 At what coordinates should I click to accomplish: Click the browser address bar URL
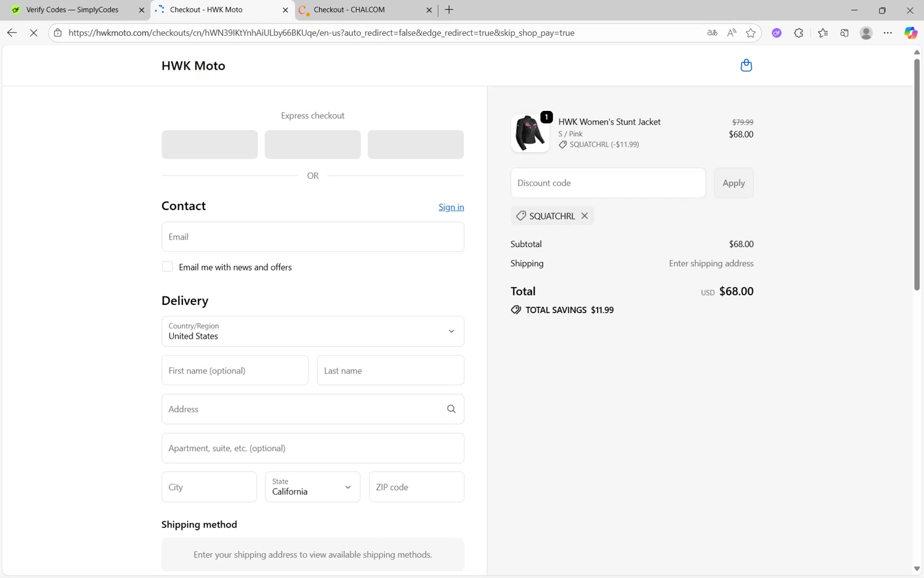pos(322,33)
